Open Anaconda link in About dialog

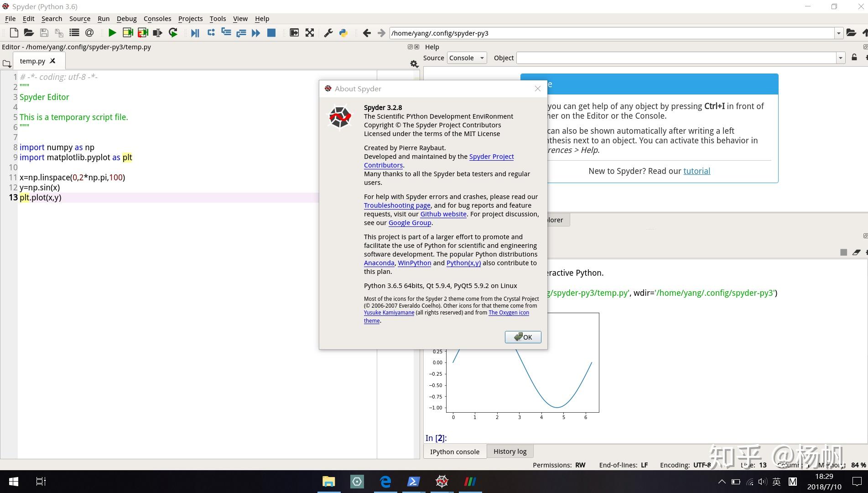click(x=379, y=263)
